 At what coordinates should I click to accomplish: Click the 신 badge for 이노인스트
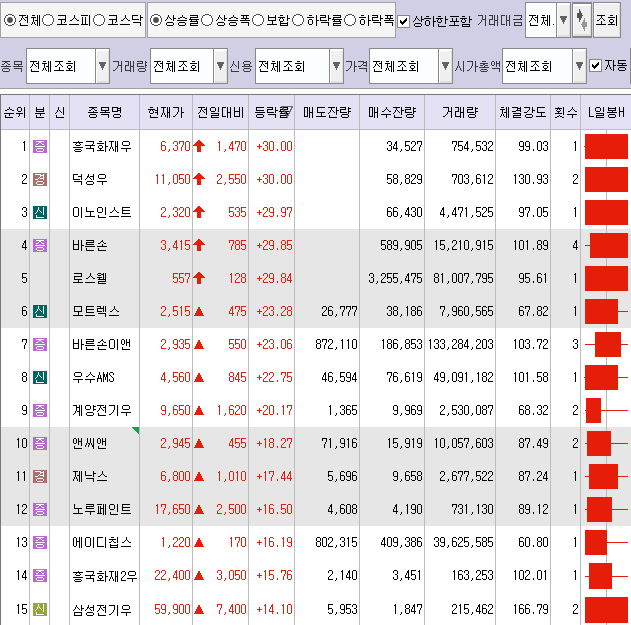point(39,212)
